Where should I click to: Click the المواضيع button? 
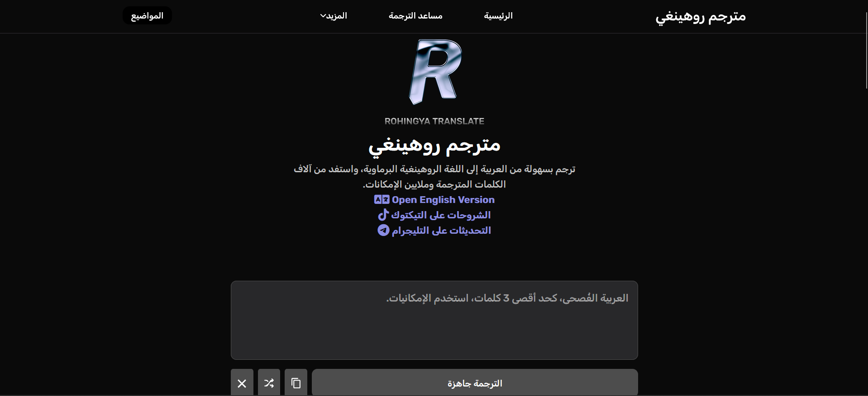[147, 15]
